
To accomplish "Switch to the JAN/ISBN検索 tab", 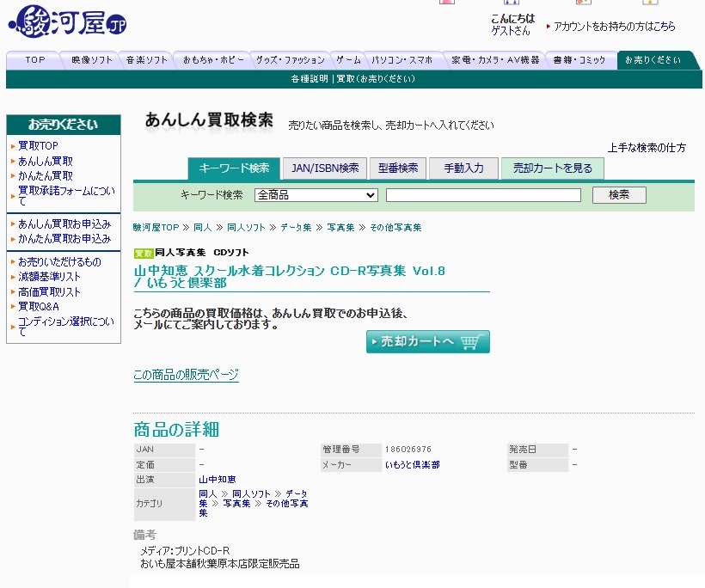I will 325,168.
